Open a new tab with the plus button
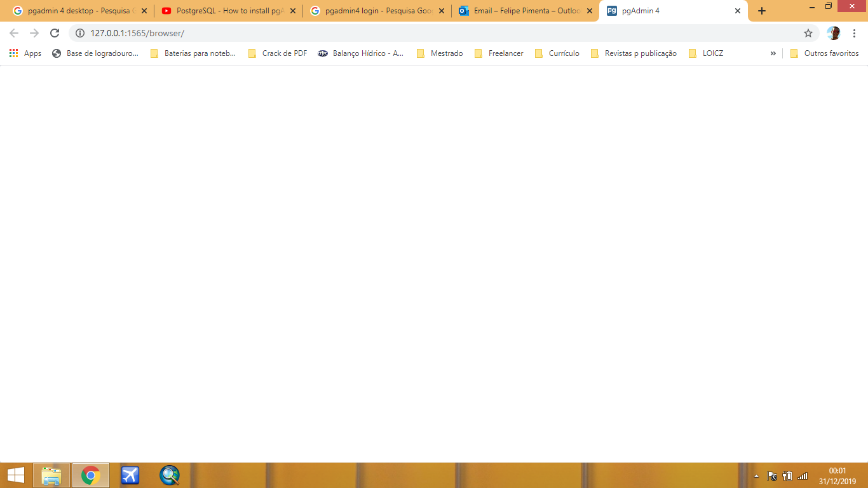 [762, 11]
